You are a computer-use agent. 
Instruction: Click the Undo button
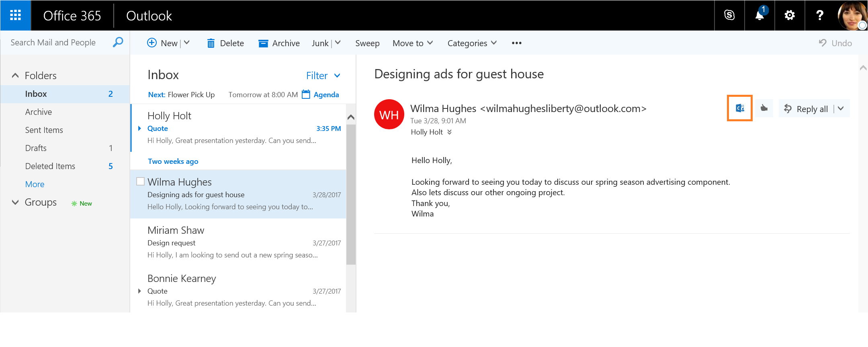click(x=835, y=43)
